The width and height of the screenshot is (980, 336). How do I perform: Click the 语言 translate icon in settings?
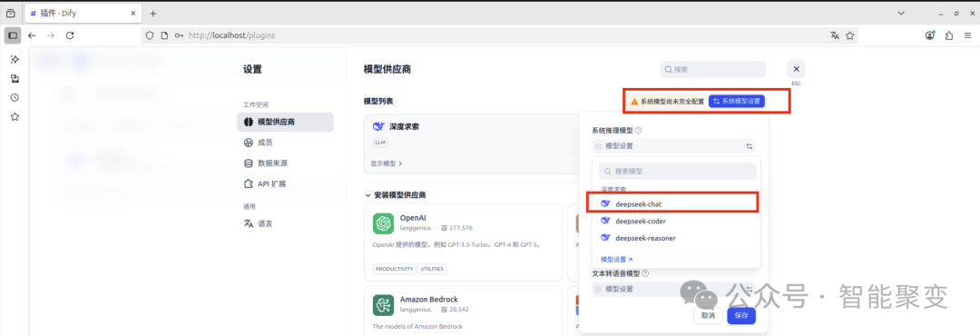click(x=248, y=223)
